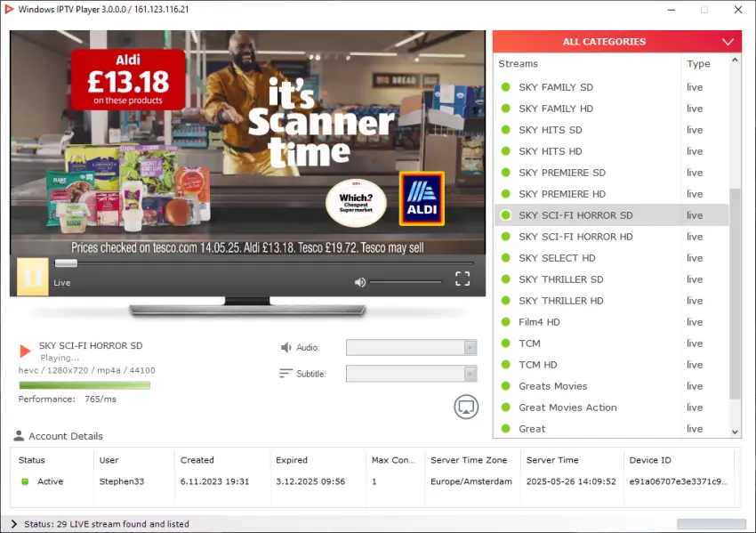Click the status bar arrow icon
The width and height of the screenshot is (756, 533).
(x=13, y=524)
